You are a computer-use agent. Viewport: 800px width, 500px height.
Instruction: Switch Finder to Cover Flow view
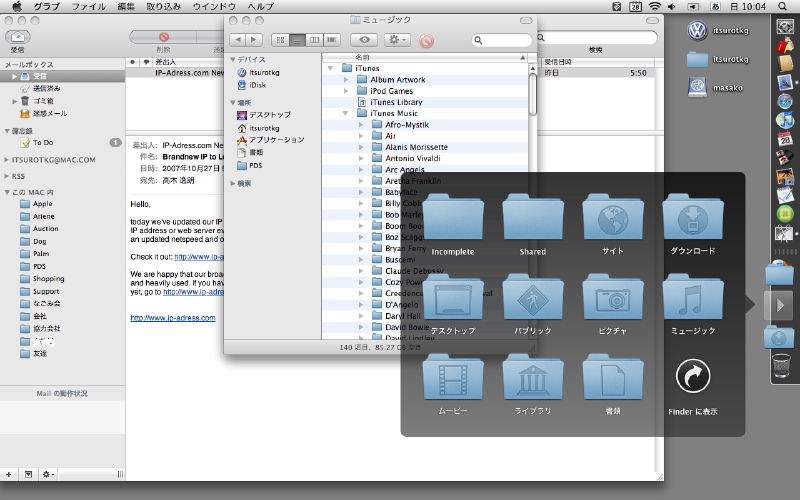point(331,40)
